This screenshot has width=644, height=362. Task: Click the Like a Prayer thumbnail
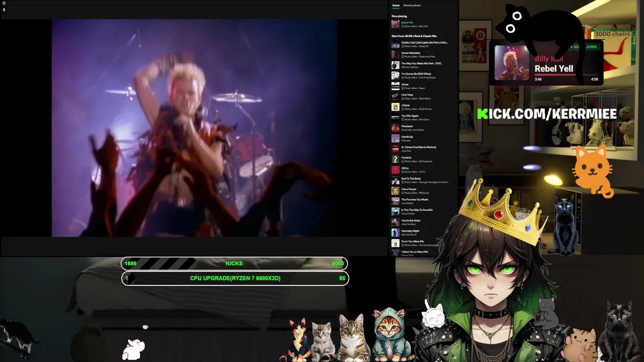[x=395, y=191]
